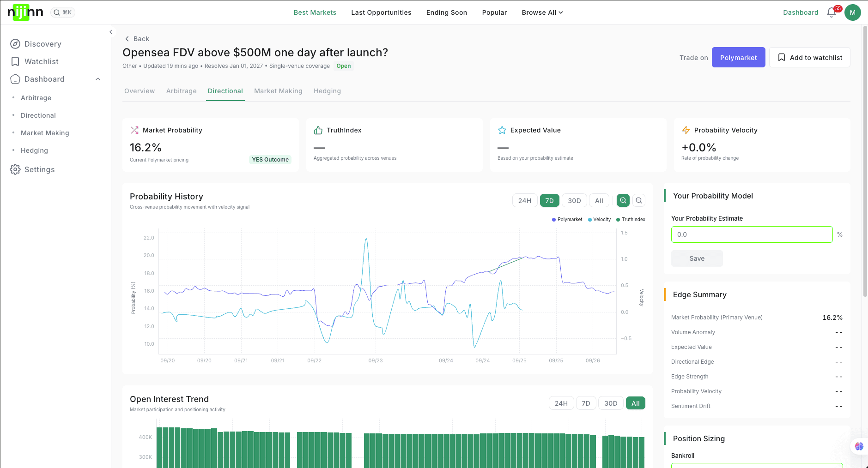The image size is (868, 468).
Task: Open Market Making in sidebar submenu
Action: 45,133
